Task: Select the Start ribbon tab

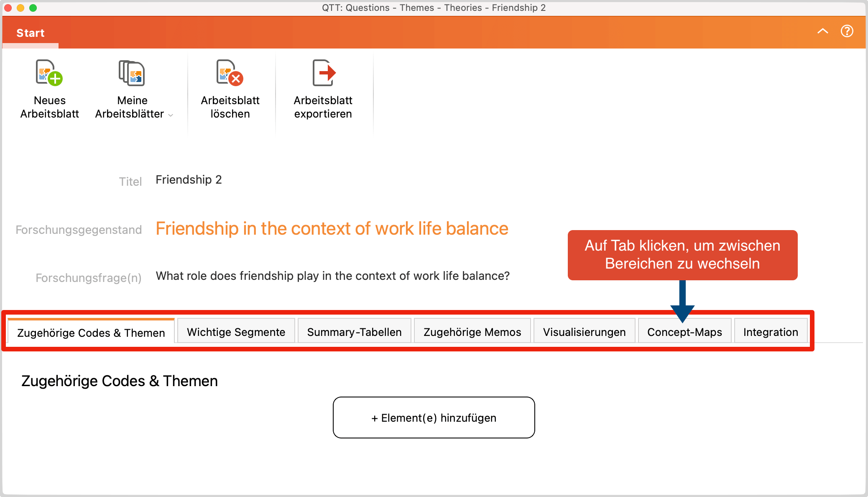Action: (x=31, y=33)
